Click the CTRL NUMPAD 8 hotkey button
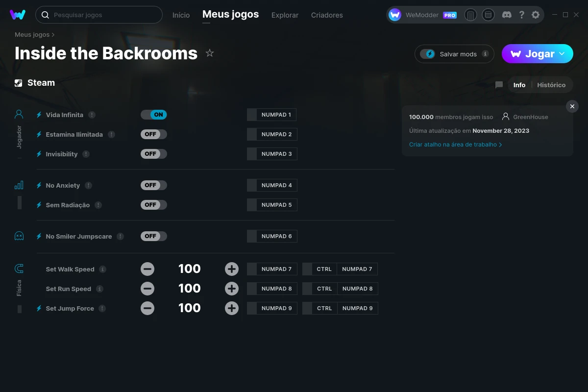 340,289
